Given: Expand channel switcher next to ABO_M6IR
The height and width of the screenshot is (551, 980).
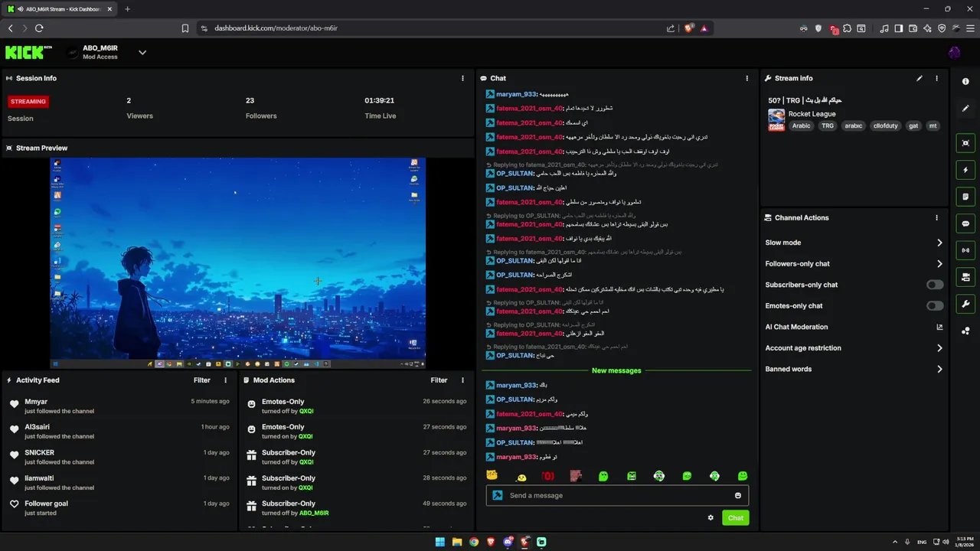Looking at the screenshot, I should [142, 52].
